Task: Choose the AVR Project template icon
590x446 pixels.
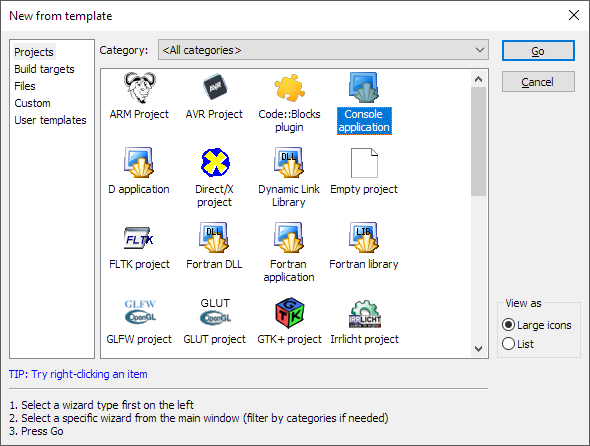Action: 215,87
